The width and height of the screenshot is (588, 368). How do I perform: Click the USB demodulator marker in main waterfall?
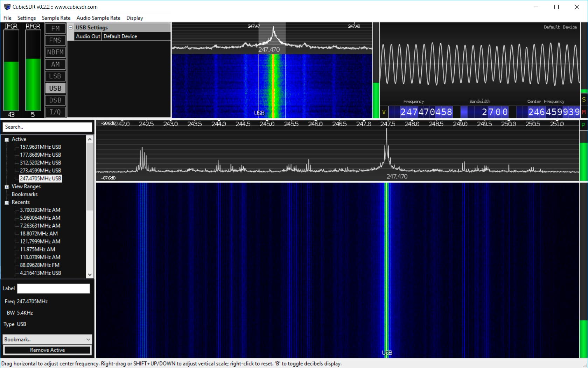coord(387,353)
